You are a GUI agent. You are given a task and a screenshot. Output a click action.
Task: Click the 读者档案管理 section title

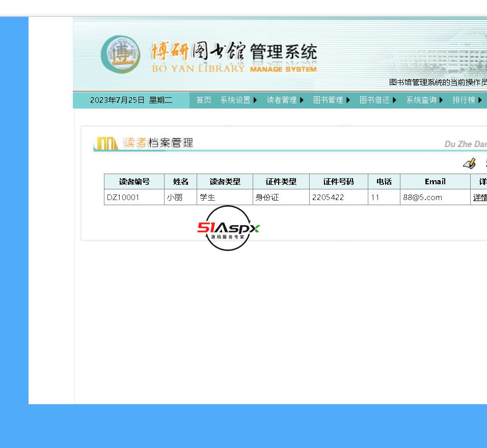pyautogui.click(x=158, y=143)
